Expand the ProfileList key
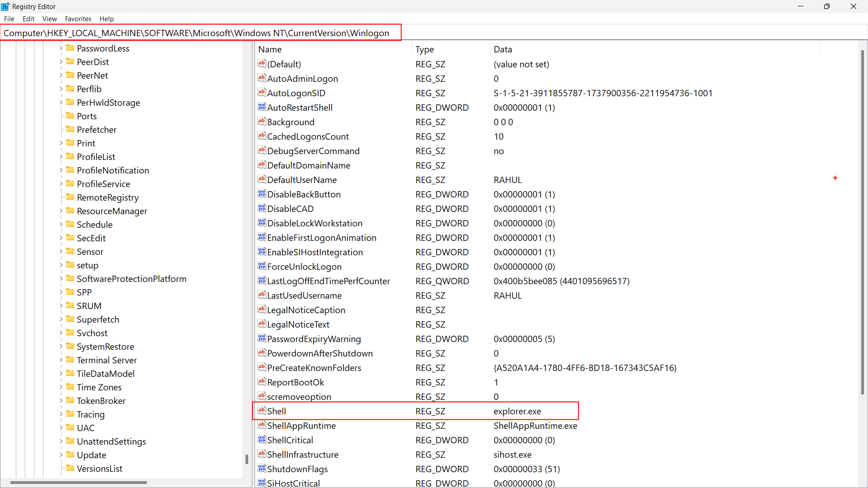The image size is (868, 488). (x=61, y=157)
